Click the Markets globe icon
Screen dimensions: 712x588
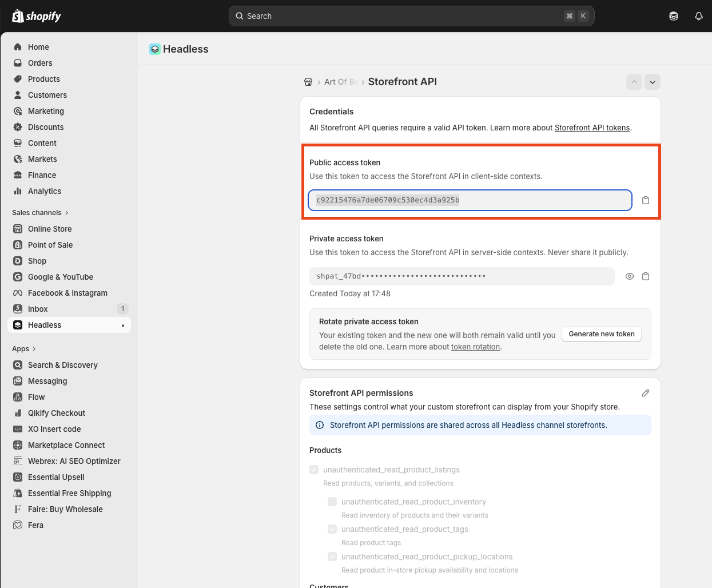[x=18, y=159]
